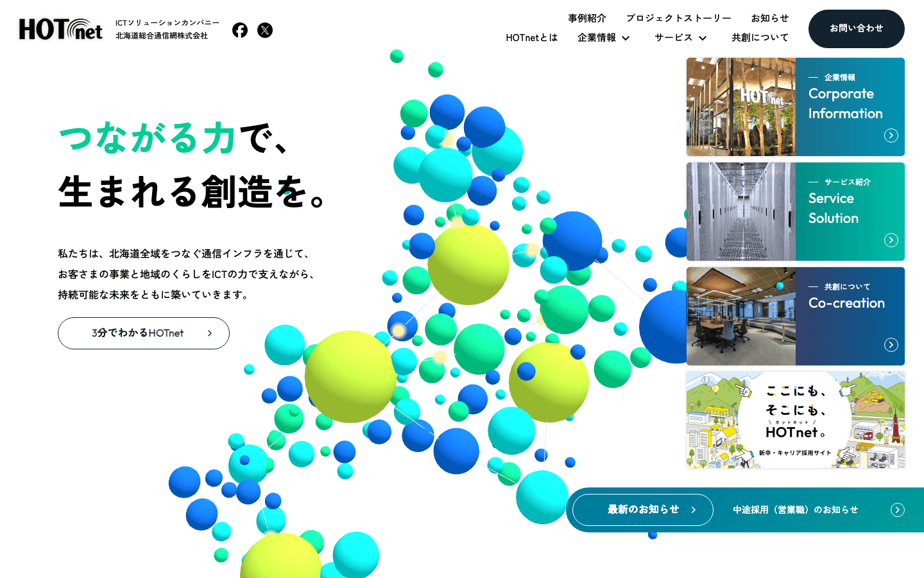Screen dimensions: 924x578
Task: Open the Corporate Information office photo
Action: 741,107
